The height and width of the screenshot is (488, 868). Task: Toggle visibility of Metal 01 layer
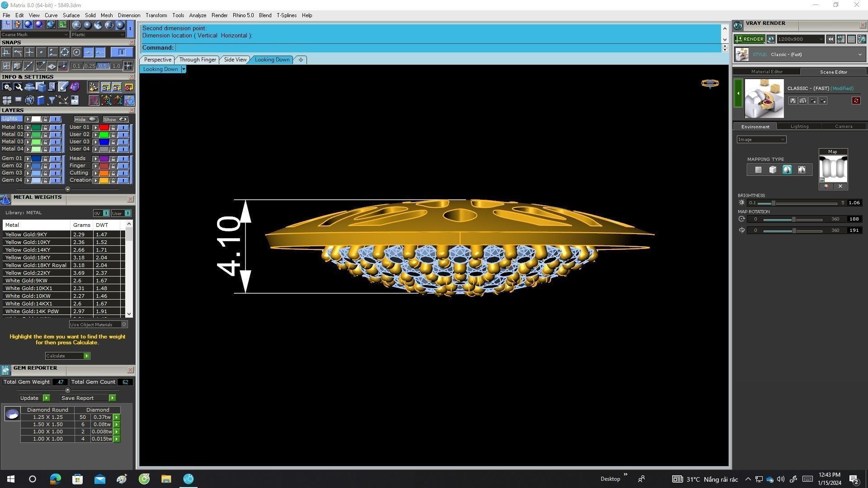[x=55, y=127]
